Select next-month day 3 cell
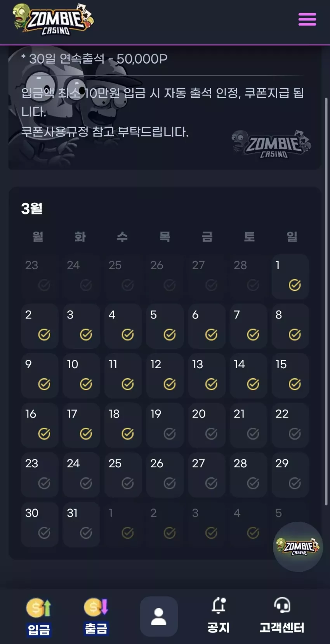The width and height of the screenshot is (330, 644). 207,524
